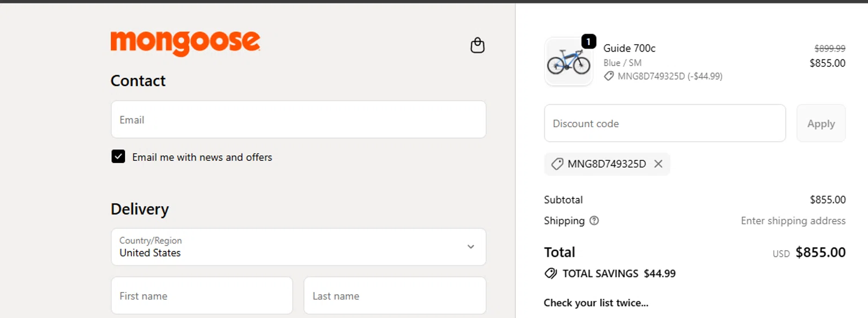Click the Contact heading

(138, 80)
